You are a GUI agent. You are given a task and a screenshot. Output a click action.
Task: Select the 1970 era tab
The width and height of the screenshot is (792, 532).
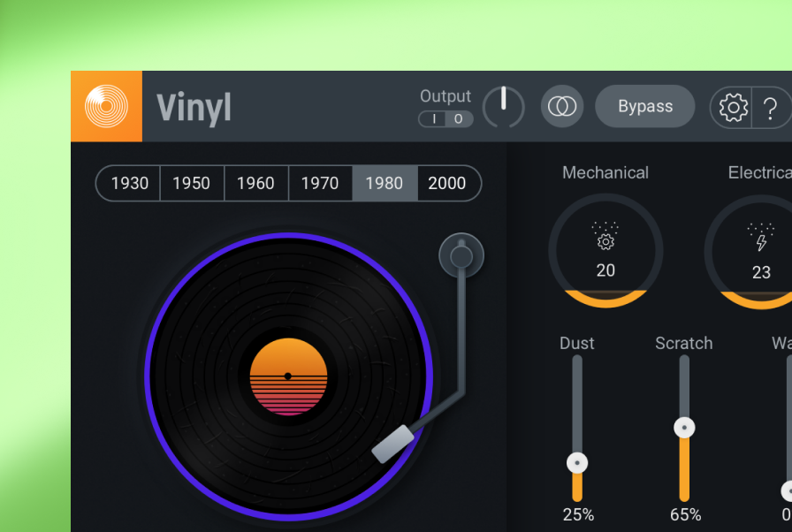click(320, 183)
